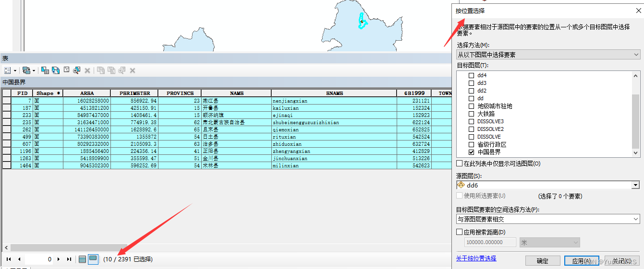The image size is (644, 269).
Task: Enable 在此列表中仅显示可选图层 checkbox
Action: [460, 164]
